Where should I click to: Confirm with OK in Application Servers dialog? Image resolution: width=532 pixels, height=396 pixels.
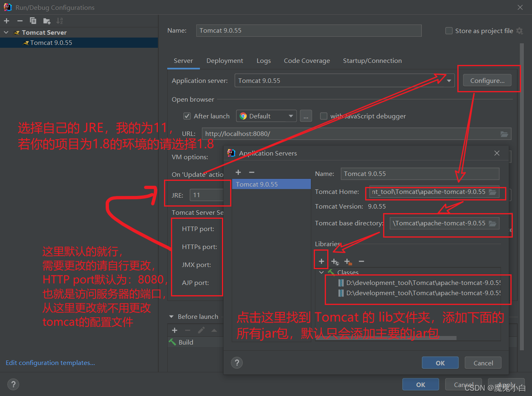440,363
